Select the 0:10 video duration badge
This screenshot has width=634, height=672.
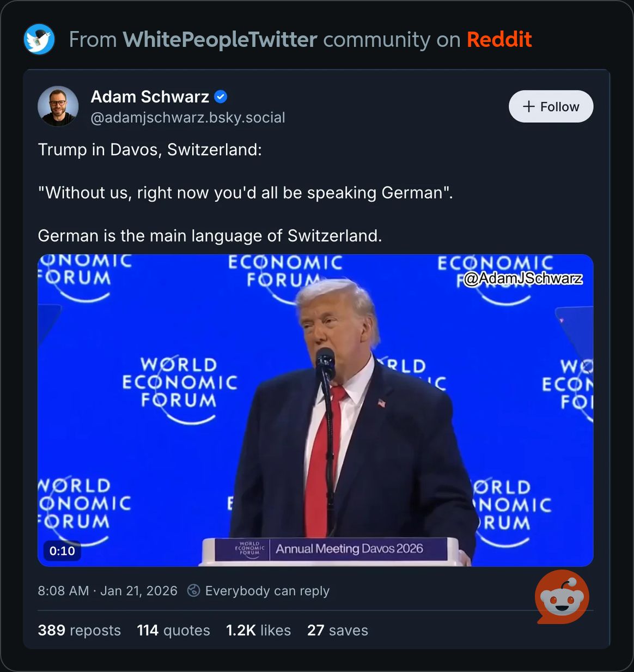pos(62,550)
